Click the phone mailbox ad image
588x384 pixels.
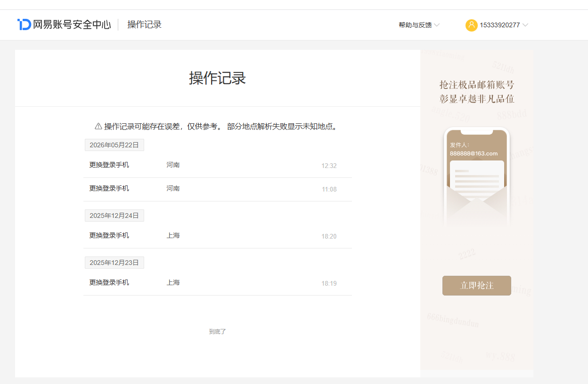477,176
